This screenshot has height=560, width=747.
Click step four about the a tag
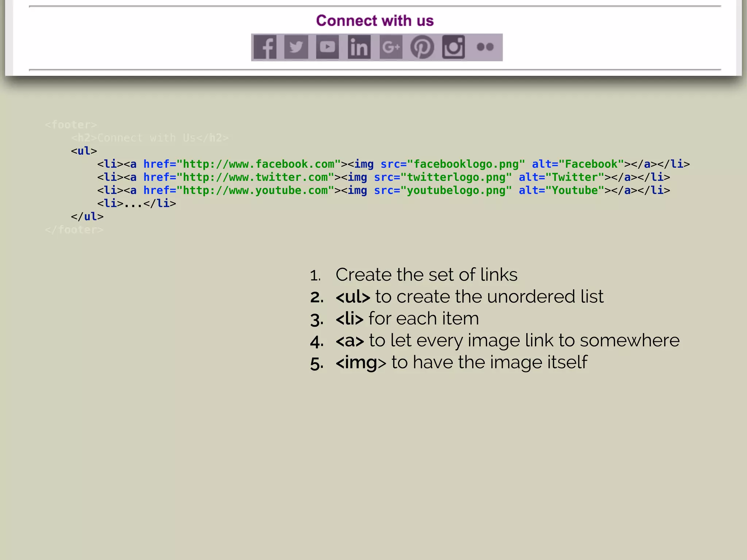pos(507,340)
